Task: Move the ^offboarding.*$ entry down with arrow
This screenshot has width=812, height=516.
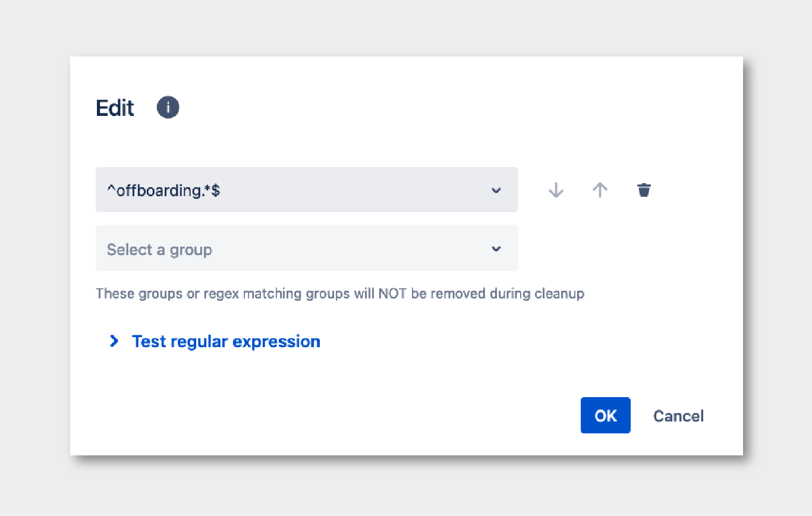Action: point(556,190)
